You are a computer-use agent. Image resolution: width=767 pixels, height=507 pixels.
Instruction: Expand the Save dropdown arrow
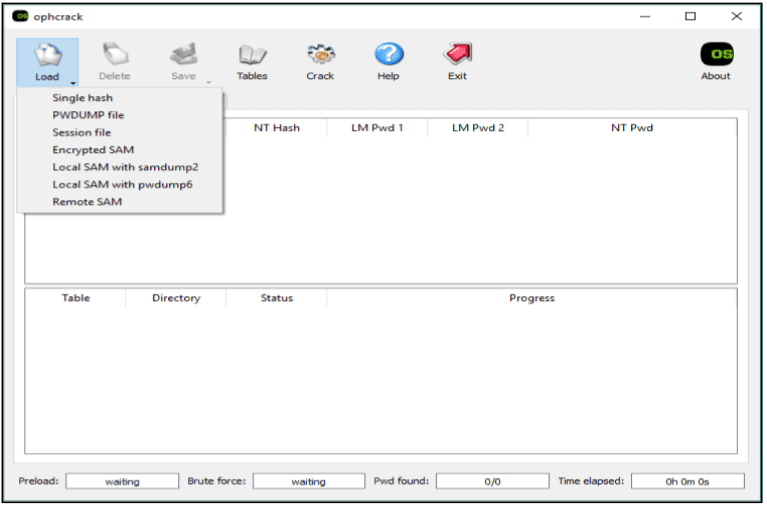(209, 82)
